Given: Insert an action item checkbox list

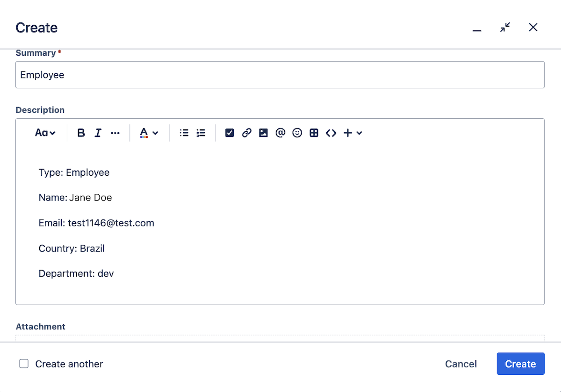Looking at the screenshot, I should [x=229, y=133].
